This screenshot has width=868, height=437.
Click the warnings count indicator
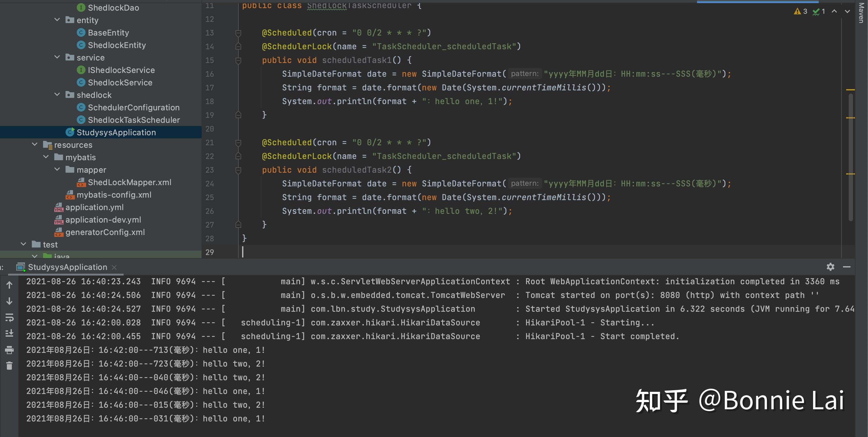click(801, 12)
